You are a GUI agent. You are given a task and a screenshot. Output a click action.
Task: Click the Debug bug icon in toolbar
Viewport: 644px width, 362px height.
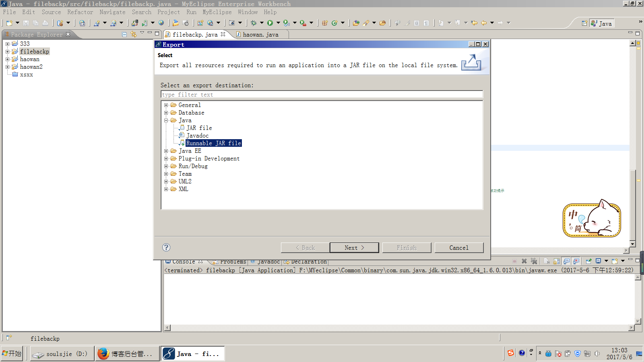click(254, 23)
